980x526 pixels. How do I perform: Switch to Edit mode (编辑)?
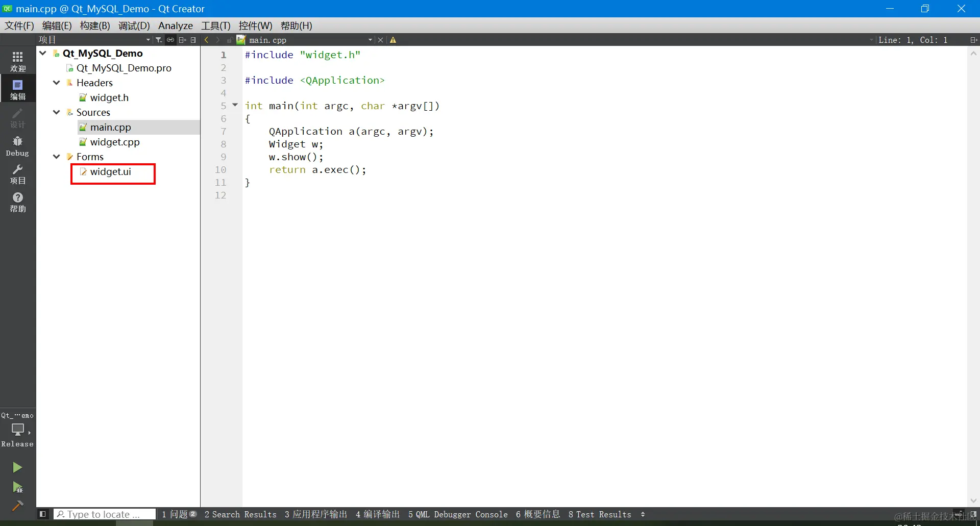[18, 89]
